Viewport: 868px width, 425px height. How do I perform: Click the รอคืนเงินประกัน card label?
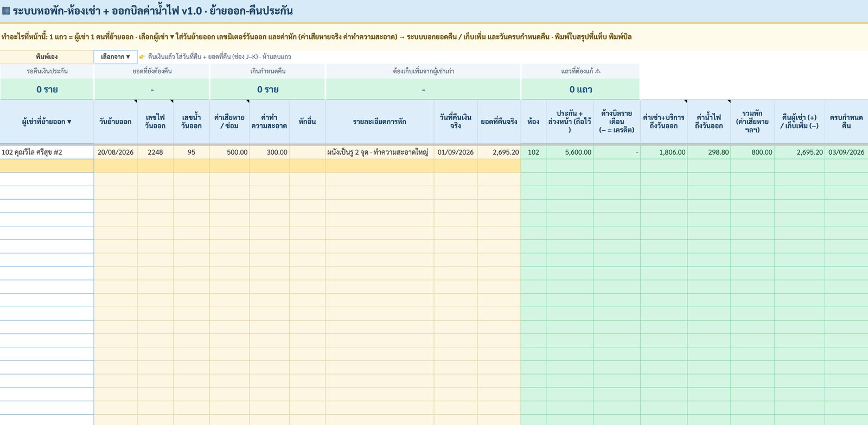point(47,71)
